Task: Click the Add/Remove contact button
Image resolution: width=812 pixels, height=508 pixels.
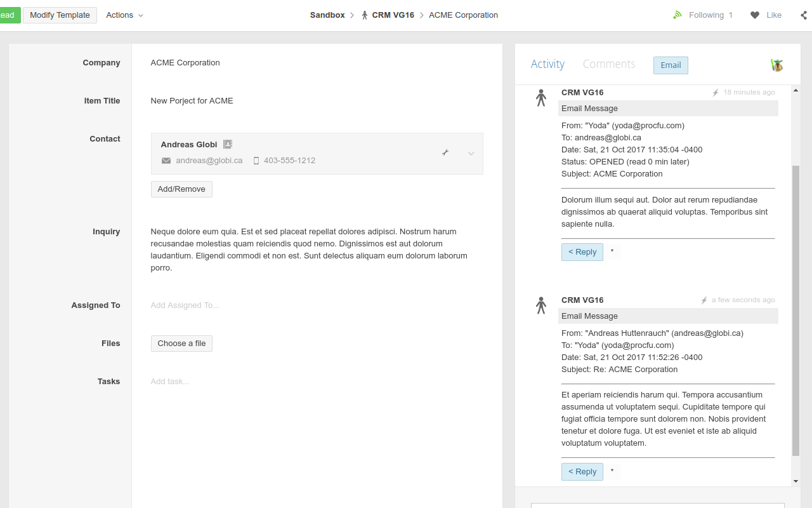Action: 181,189
